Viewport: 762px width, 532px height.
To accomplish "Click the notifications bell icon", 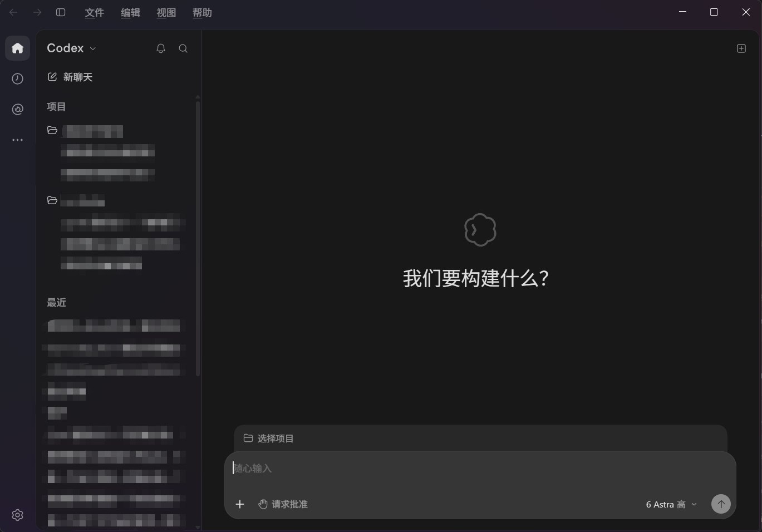I will coord(161,48).
